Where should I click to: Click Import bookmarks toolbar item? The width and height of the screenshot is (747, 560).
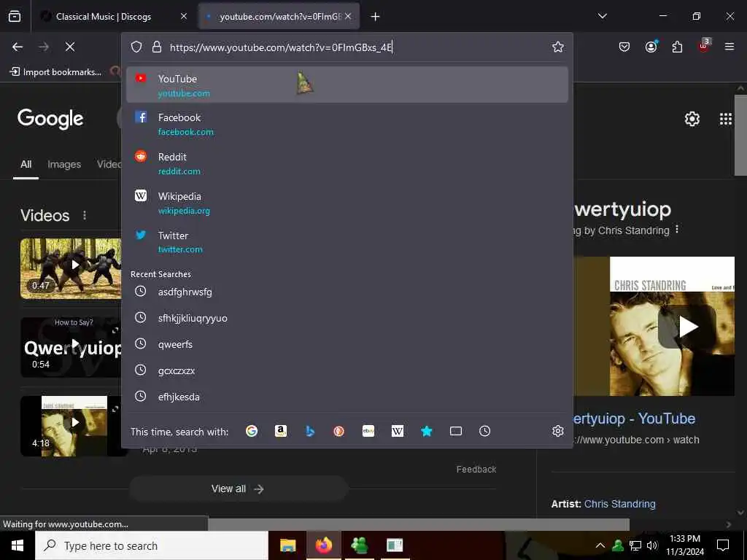(55, 72)
